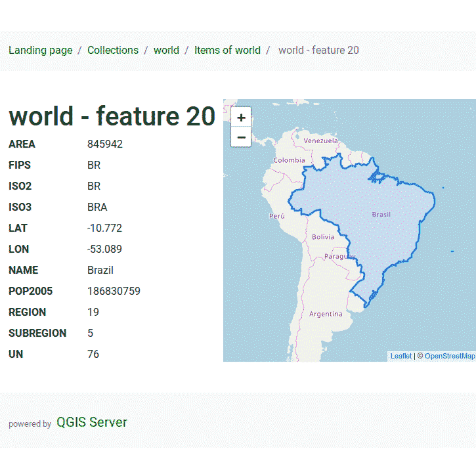Go to the Landing page breadcrumb
Image resolution: width=476 pixels, height=476 pixels.
(x=41, y=50)
